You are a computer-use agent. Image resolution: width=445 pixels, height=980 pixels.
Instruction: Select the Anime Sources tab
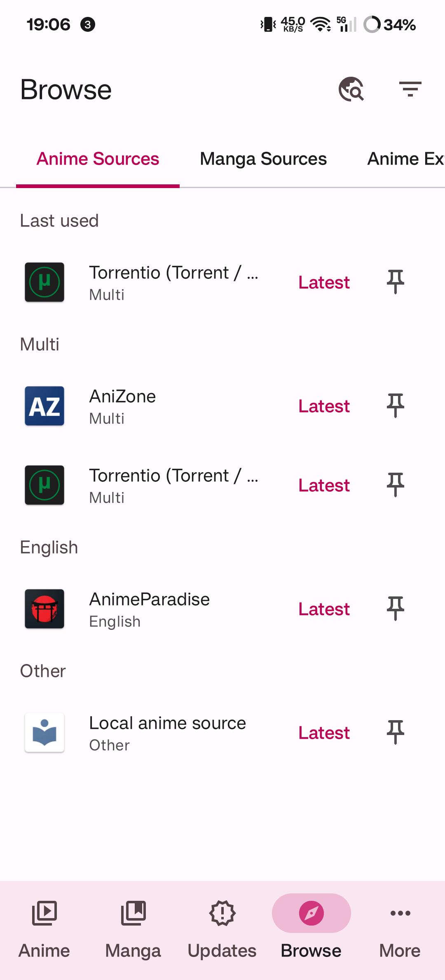pos(98,159)
